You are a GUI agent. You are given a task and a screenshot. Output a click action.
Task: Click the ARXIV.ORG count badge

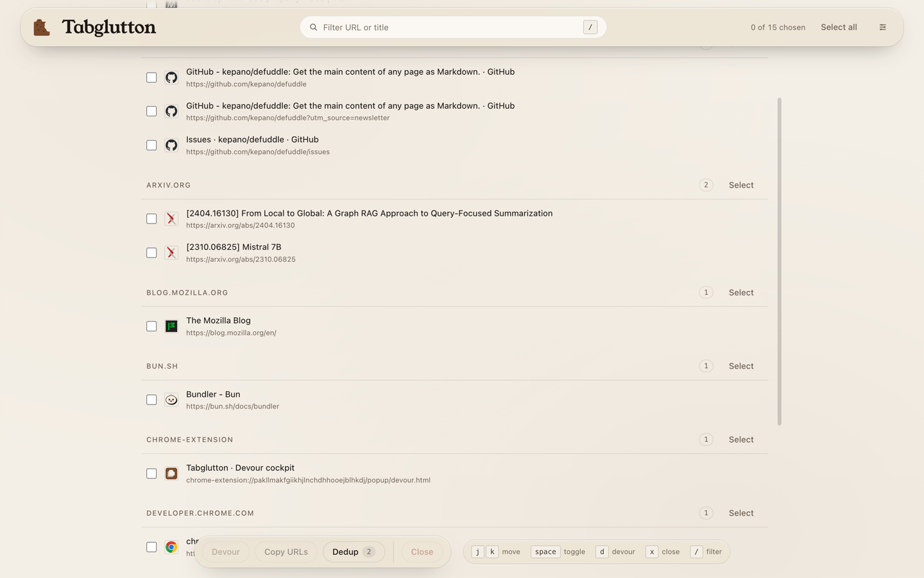tap(706, 185)
